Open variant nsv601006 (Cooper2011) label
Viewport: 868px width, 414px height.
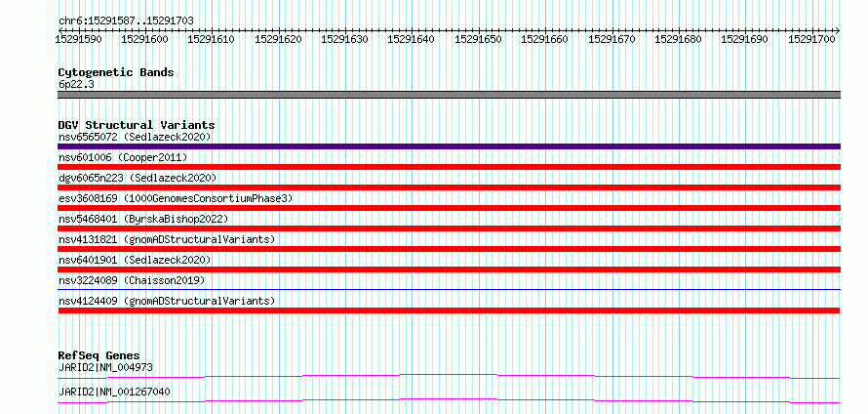click(x=123, y=158)
